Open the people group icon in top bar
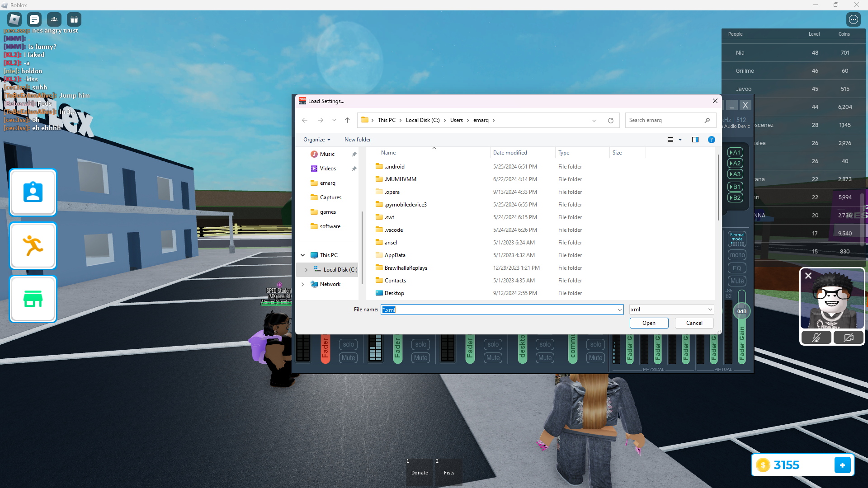 click(x=54, y=19)
